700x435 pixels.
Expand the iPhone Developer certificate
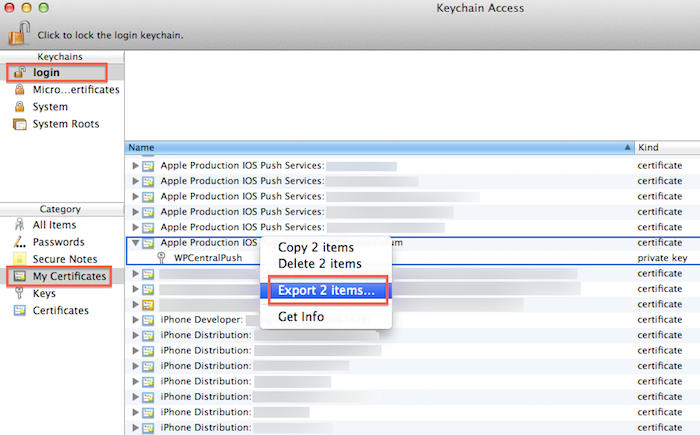(x=135, y=320)
